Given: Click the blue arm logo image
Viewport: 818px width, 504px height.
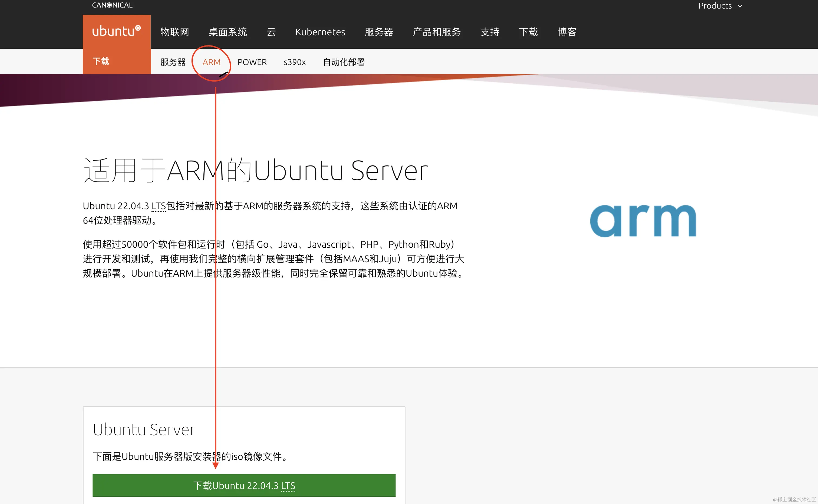Looking at the screenshot, I should tap(643, 220).
